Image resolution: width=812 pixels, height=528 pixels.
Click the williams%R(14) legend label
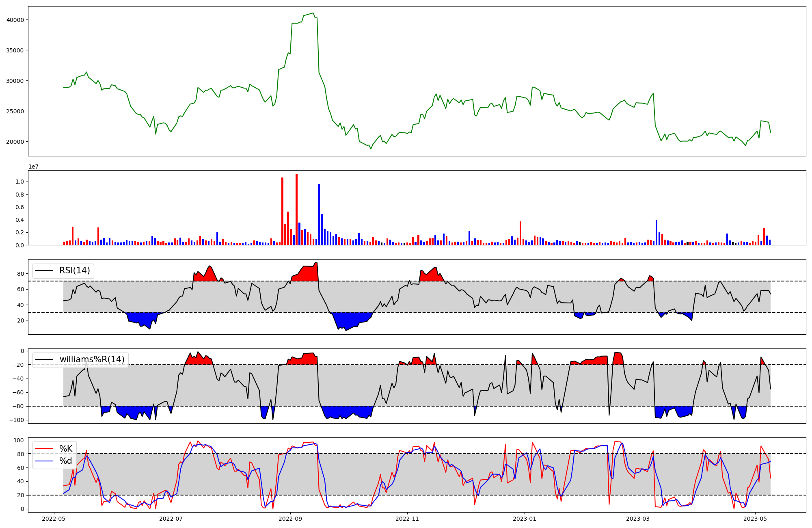coord(92,359)
